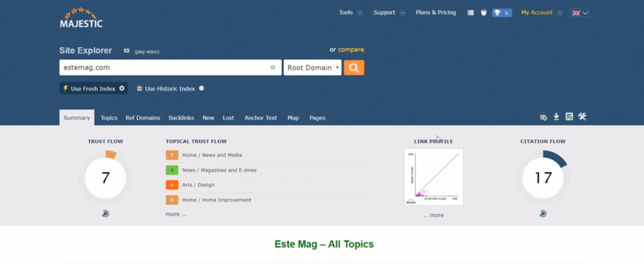644x265 pixels.
Task: Switch to the Anchor Text tab
Action: tap(261, 118)
